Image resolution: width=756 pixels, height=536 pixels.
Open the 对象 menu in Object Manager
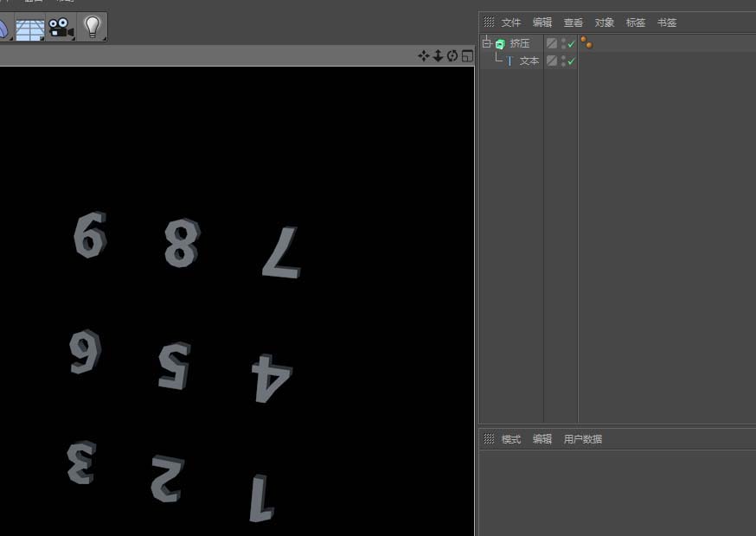pos(605,22)
